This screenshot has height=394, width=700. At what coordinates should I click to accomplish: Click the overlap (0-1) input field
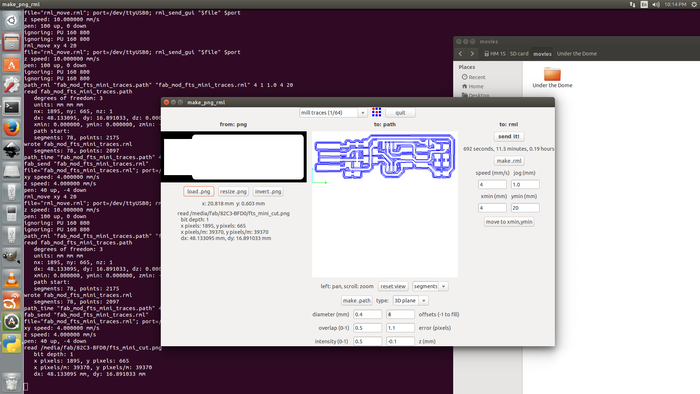coord(367,328)
